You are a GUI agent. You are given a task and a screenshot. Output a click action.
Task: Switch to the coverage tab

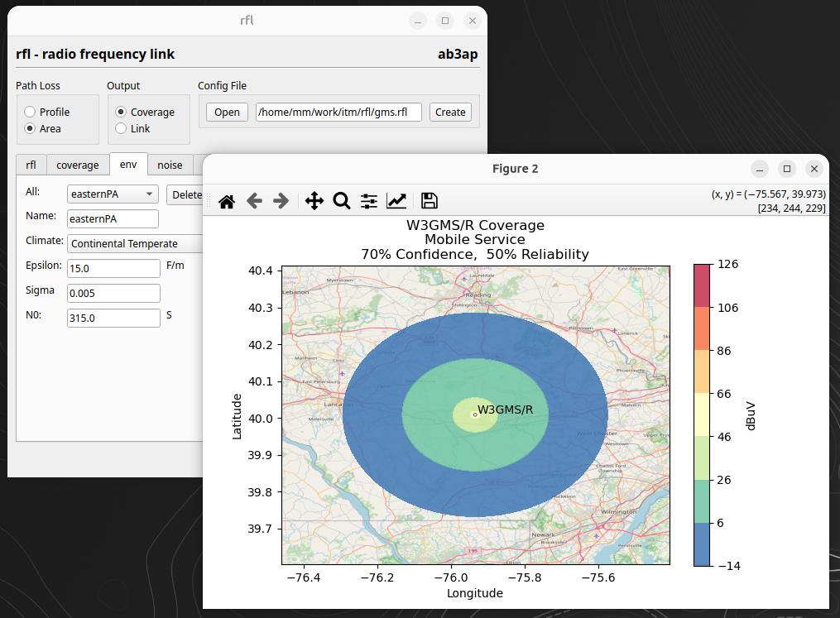coord(78,165)
